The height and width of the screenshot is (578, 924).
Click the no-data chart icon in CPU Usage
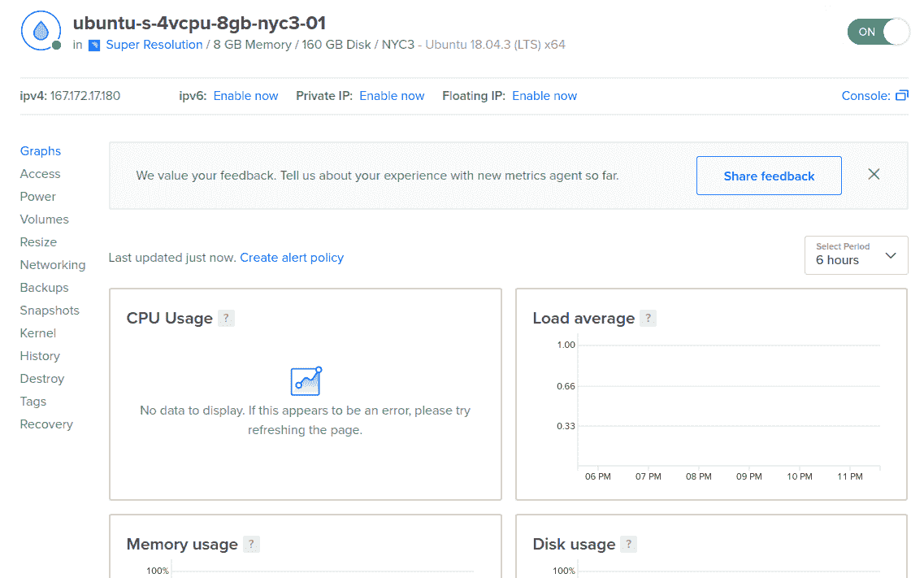(306, 380)
